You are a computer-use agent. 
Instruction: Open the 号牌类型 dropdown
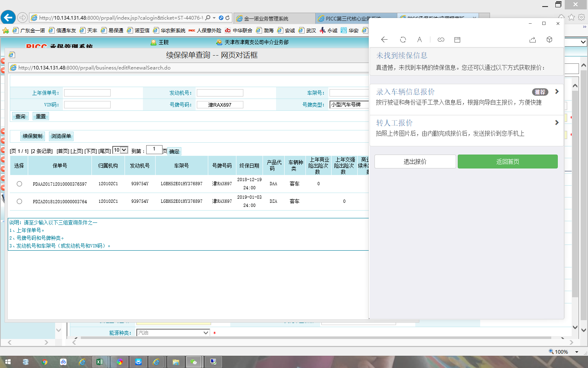coord(349,105)
